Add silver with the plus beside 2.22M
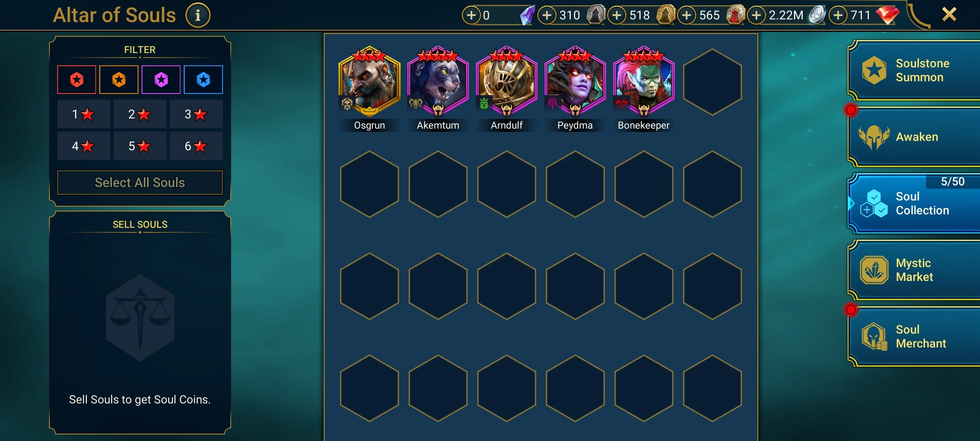 coord(757,16)
